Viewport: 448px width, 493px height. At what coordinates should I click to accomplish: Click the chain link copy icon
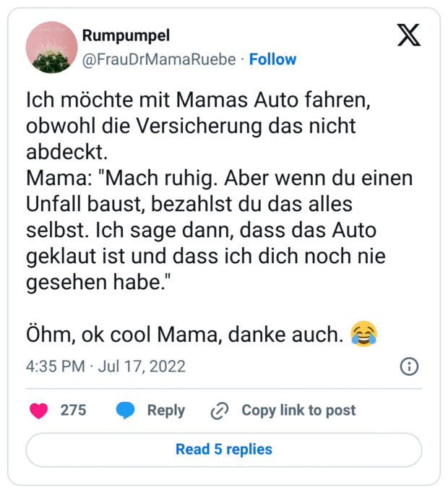tap(219, 411)
